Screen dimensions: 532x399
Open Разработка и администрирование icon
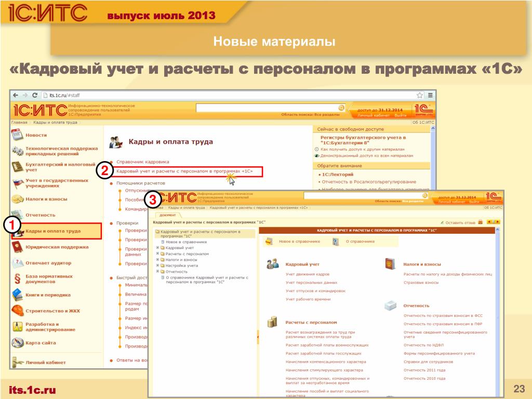17,327
